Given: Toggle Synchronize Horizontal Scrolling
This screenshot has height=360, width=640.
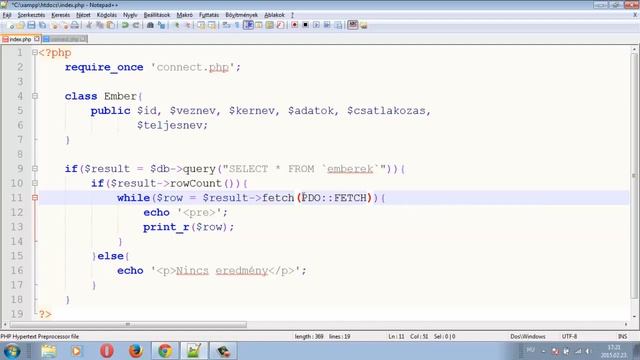Looking at the screenshot, I should pos(212,25).
